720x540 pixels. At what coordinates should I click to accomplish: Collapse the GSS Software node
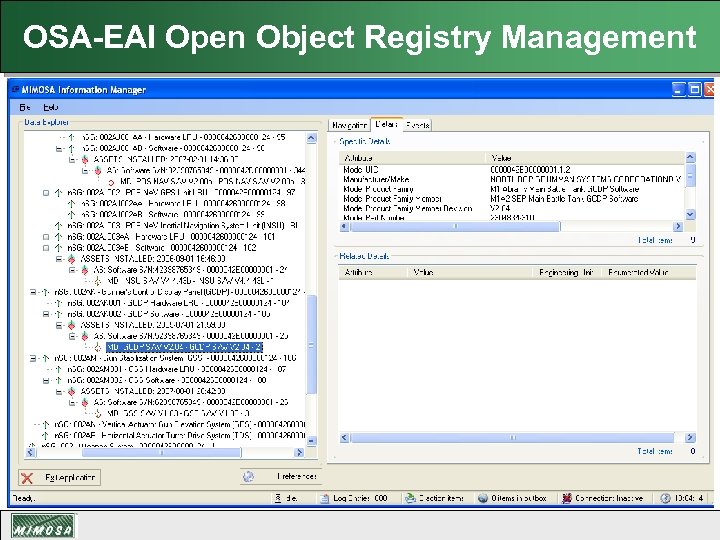click(x=46, y=380)
